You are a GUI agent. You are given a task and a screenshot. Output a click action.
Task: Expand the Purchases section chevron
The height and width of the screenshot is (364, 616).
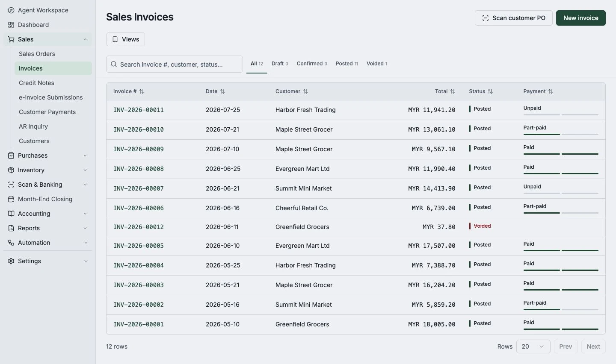click(85, 156)
